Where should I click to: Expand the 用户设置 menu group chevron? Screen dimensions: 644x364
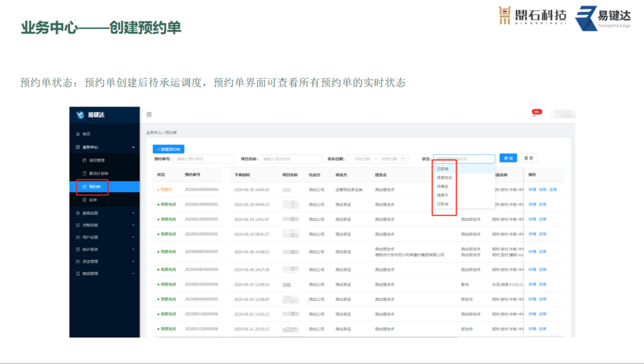(133, 237)
